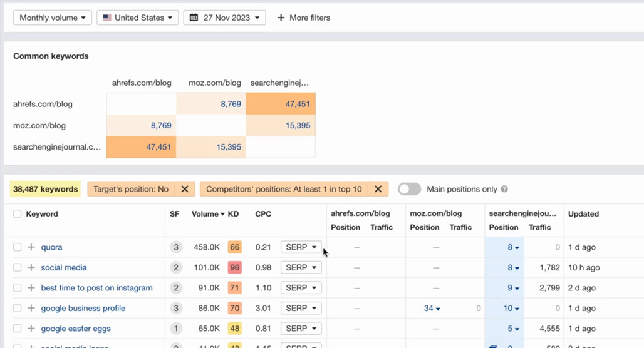Sort by the CPC column header

coord(263,214)
